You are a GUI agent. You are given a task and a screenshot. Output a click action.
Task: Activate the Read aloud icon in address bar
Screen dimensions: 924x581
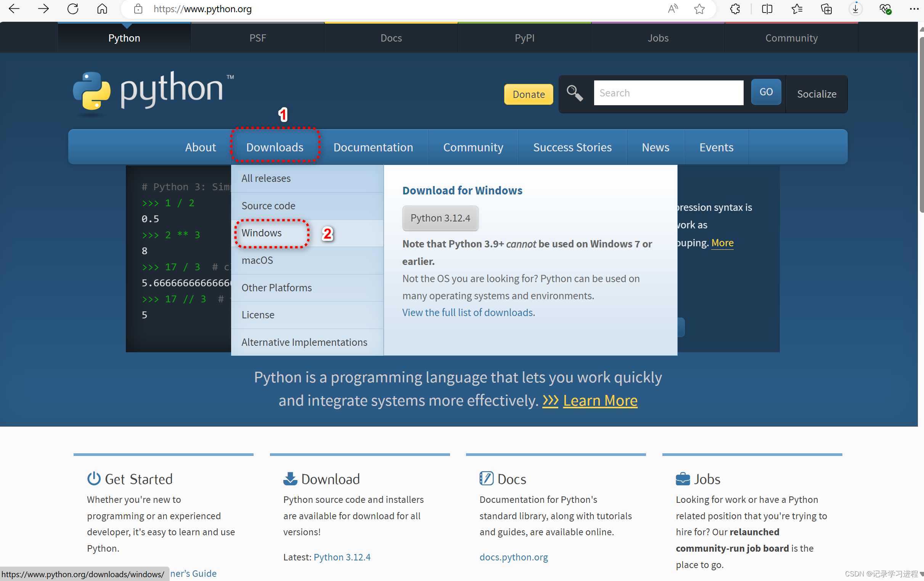tap(673, 9)
